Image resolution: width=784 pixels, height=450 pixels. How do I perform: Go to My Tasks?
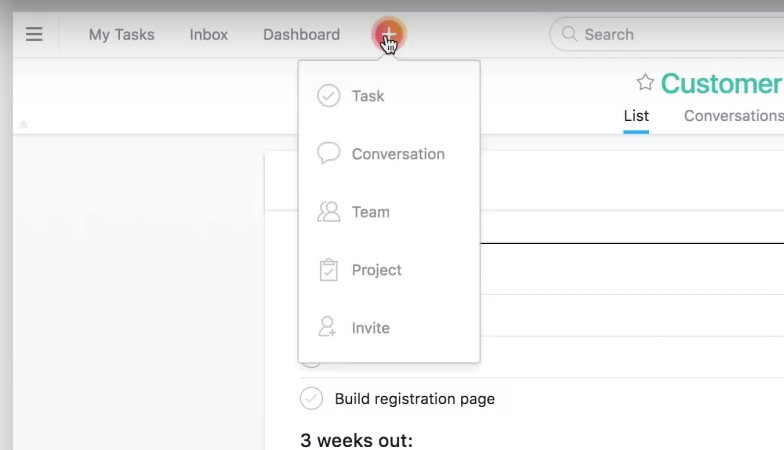pyautogui.click(x=122, y=34)
